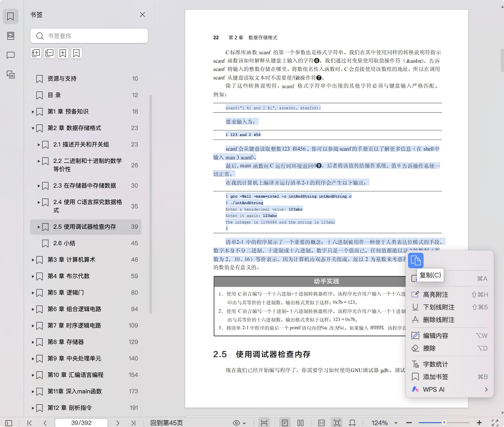Click the add bookmark icon in bookmark panel
The height and width of the screenshot is (427, 504).
(x=63, y=53)
